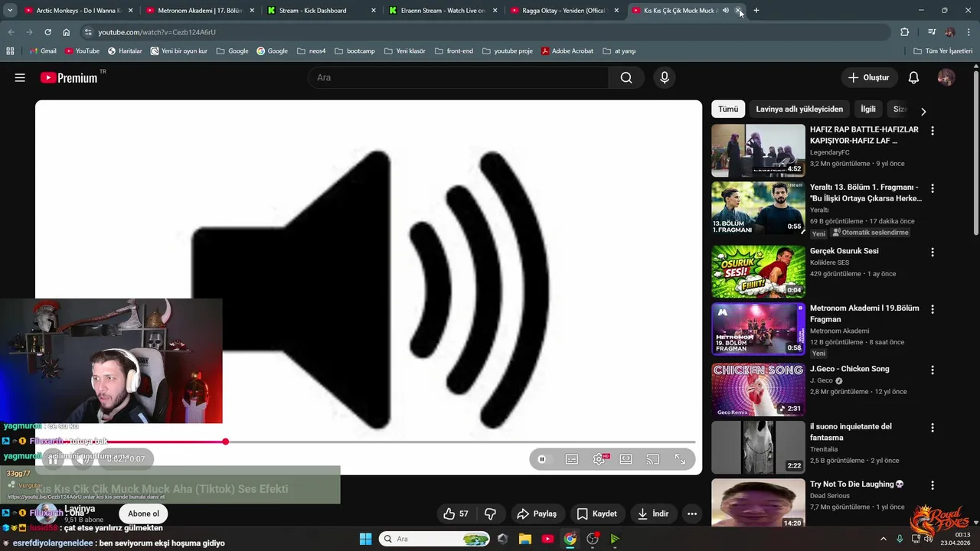Click the Oluştur create button
980x551 pixels.
(x=869, y=77)
